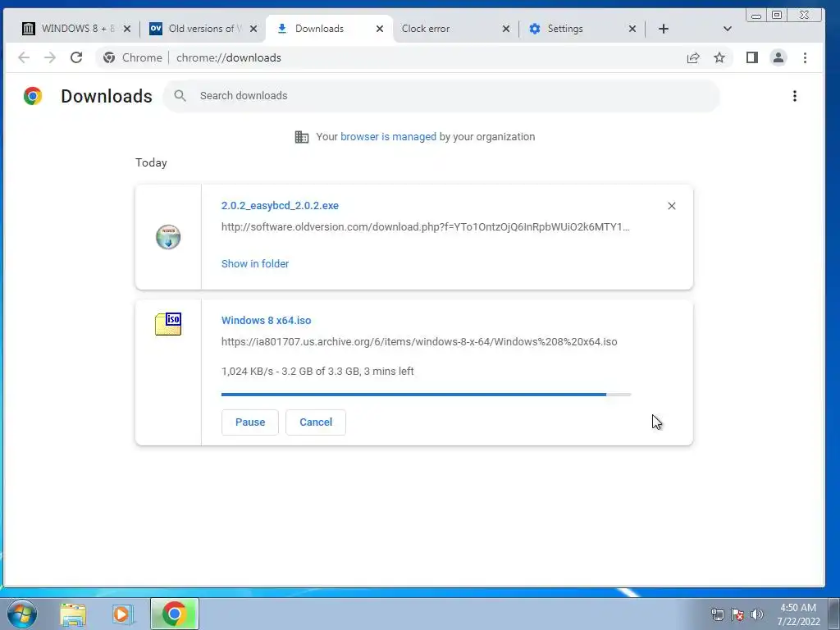Click the iso download progress bar

[x=426, y=395]
